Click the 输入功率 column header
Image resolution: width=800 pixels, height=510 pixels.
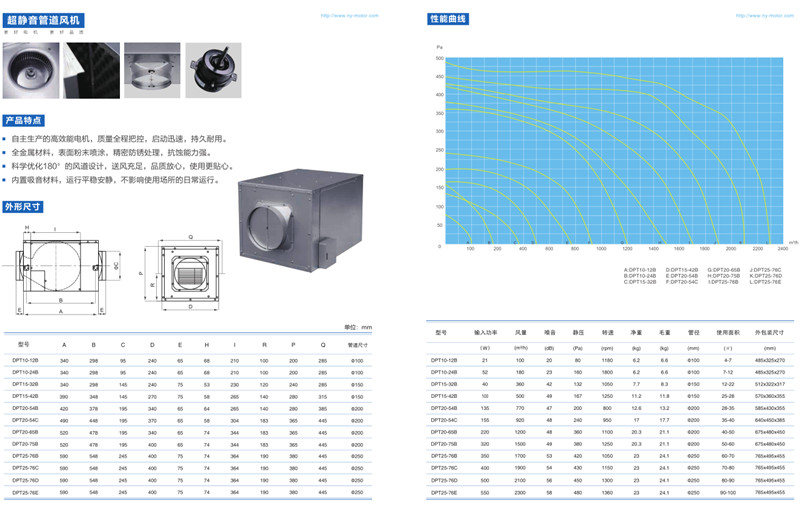pos(485,332)
